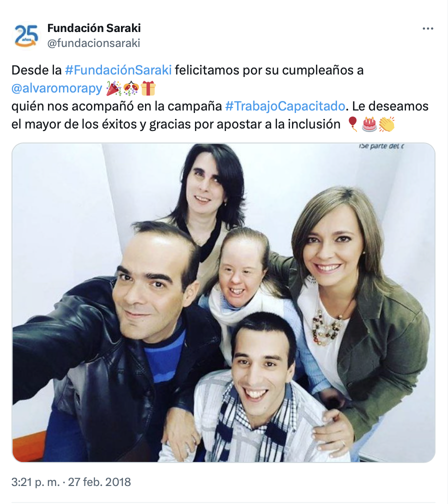The width and height of the screenshot is (448, 504).
Task: Click the party popper emoji
Action: pos(114,88)
